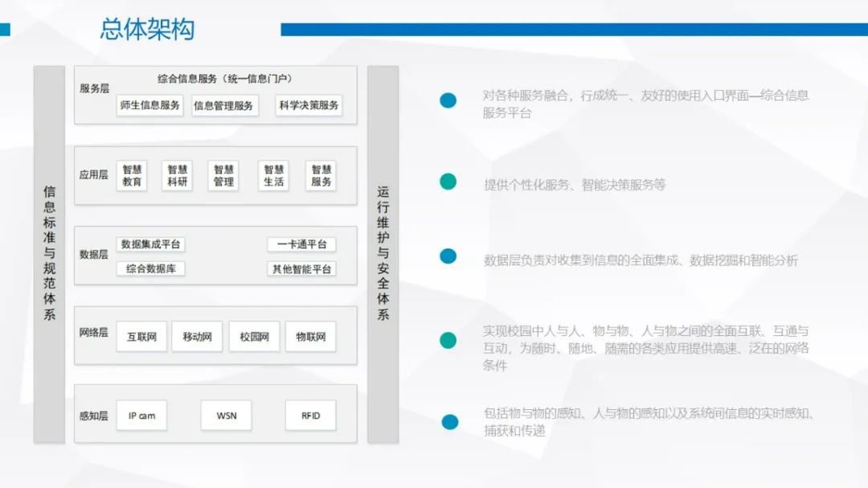The height and width of the screenshot is (488, 868).
Task: Click the 实现校园中人与人 description text
Action: pyautogui.click(x=645, y=348)
